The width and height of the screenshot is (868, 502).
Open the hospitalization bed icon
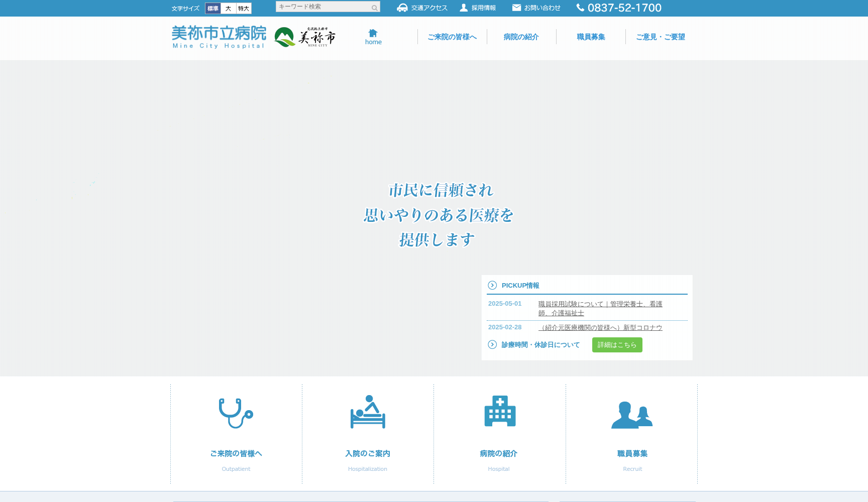368,412
